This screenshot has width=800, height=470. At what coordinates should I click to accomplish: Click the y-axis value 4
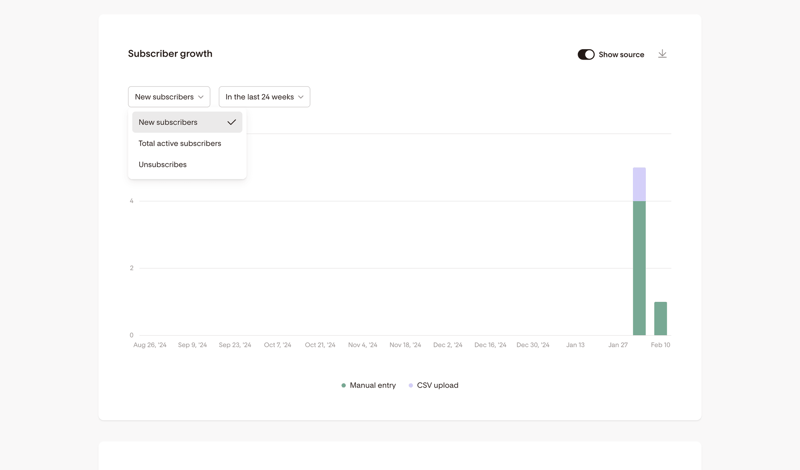point(132,201)
